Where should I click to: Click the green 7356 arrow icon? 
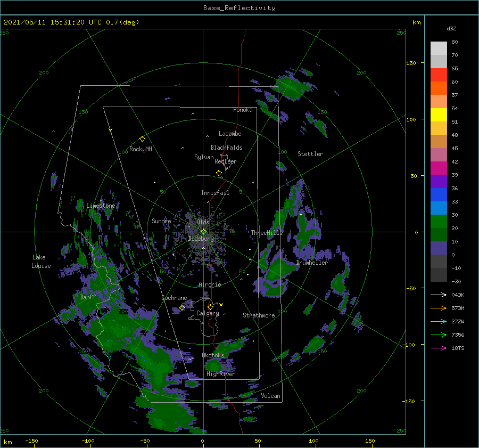(439, 335)
